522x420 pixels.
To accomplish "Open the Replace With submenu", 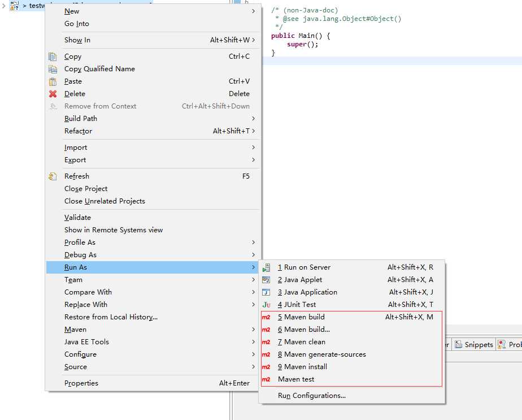I will [153, 305].
